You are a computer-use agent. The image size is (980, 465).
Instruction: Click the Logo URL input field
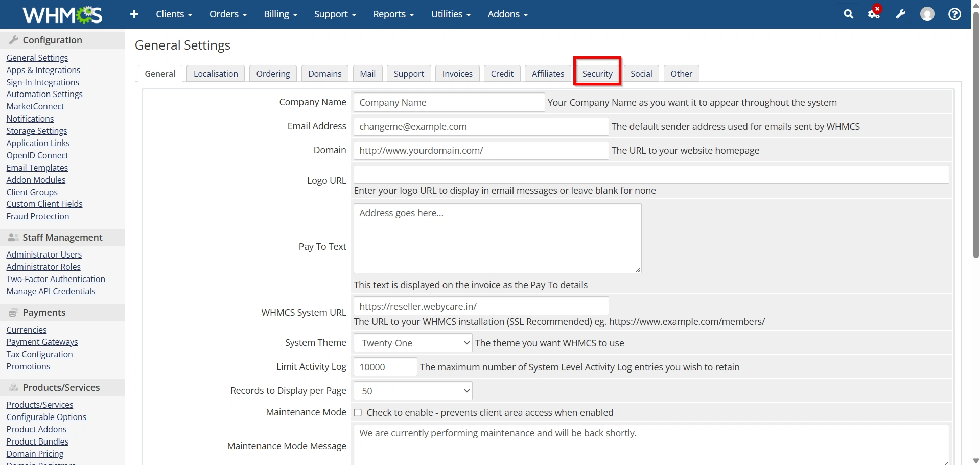tap(651, 174)
